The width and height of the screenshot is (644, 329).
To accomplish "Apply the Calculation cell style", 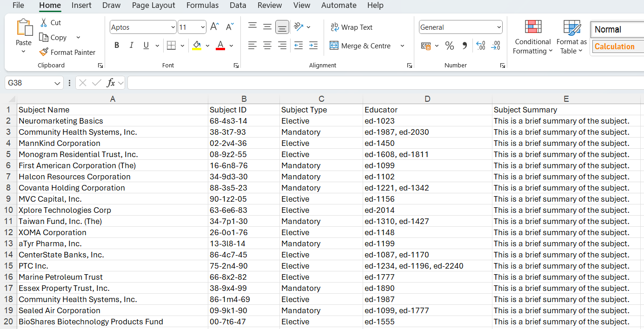I will (x=617, y=46).
